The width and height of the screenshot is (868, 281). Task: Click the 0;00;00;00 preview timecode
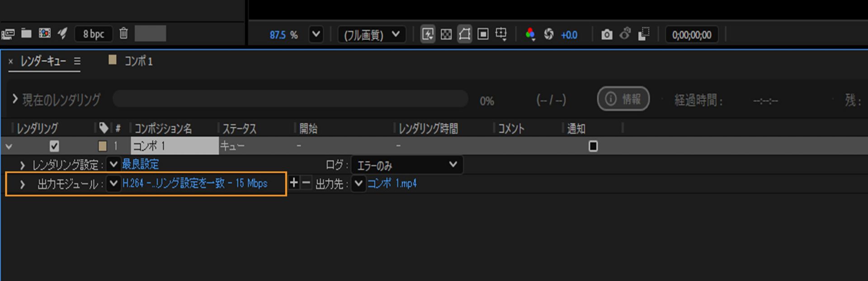coord(692,35)
